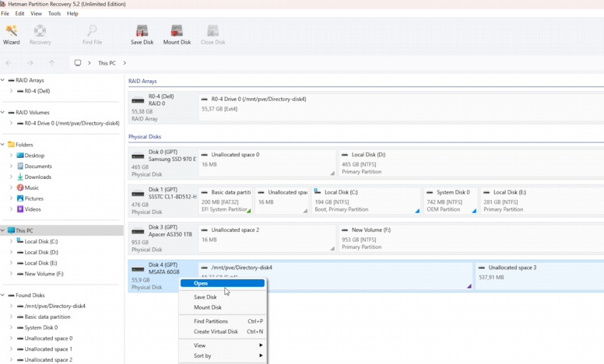Viewport: 604px width, 364px height.
Task: Choose Save Disk in context menu
Action: coord(223,297)
